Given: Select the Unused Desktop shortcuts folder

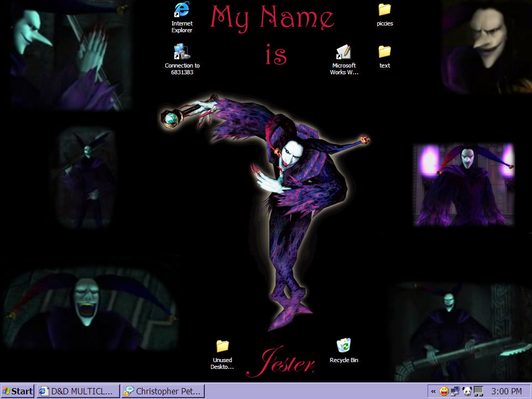Looking at the screenshot, I should click(x=222, y=354).
